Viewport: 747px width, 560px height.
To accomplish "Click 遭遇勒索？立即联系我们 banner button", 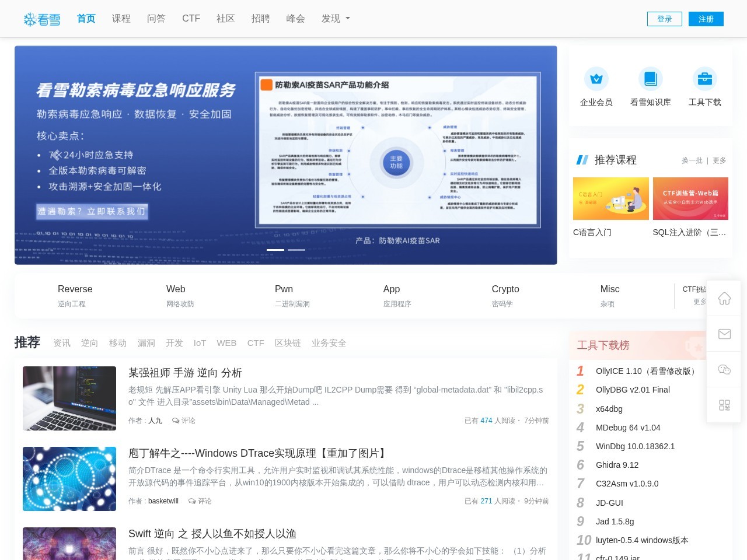I will coord(92,211).
